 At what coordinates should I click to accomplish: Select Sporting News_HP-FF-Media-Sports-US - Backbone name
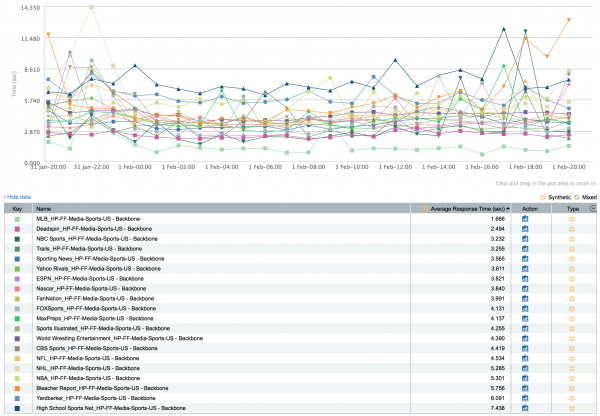tap(100, 259)
